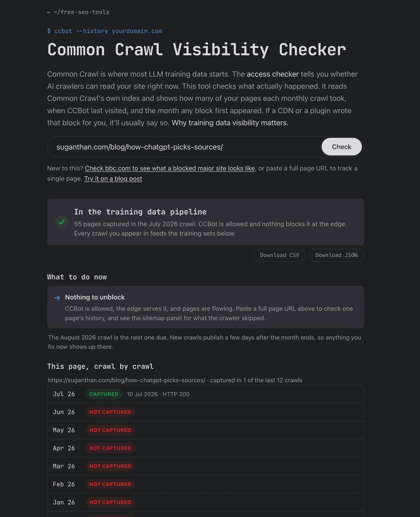The height and width of the screenshot is (517, 420).
Task: Click the blue arrow beside Nothing to unblock
Action: pyautogui.click(x=57, y=298)
